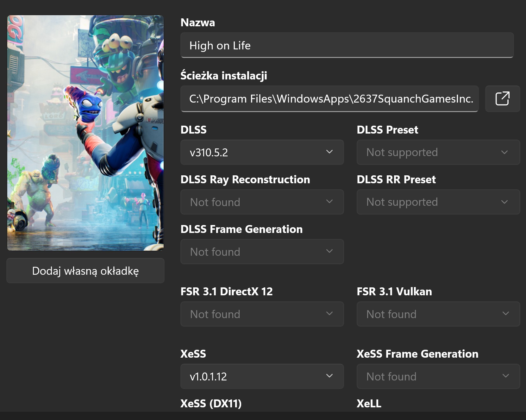Click the Ścieżka instalacji path text field

point(329,99)
